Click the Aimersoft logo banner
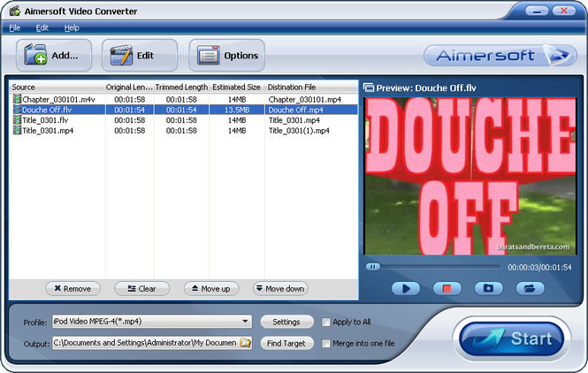 (500, 56)
